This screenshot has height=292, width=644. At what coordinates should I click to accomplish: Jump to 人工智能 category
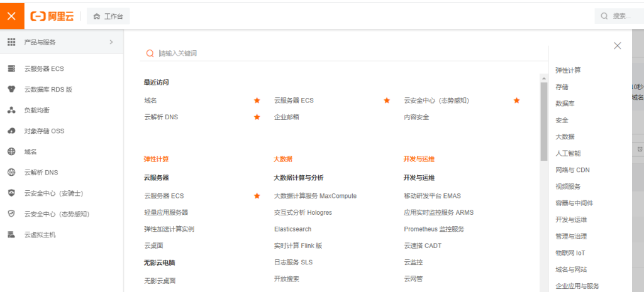click(568, 153)
